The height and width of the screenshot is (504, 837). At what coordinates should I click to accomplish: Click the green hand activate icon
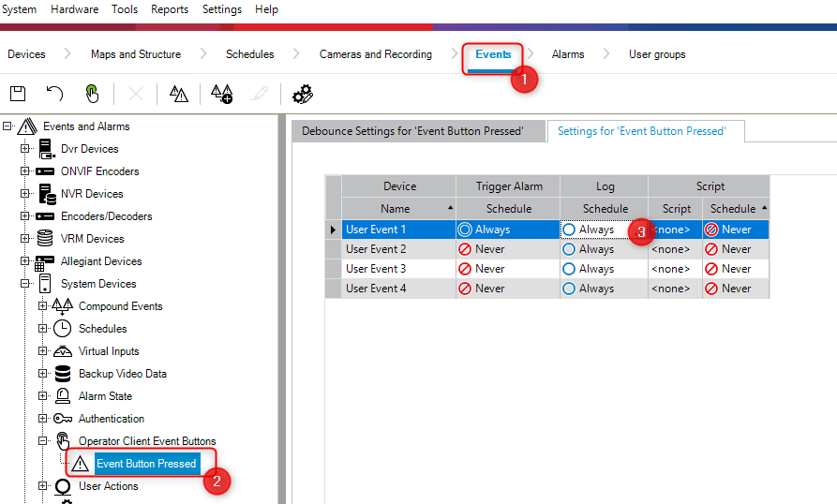pyautogui.click(x=92, y=93)
